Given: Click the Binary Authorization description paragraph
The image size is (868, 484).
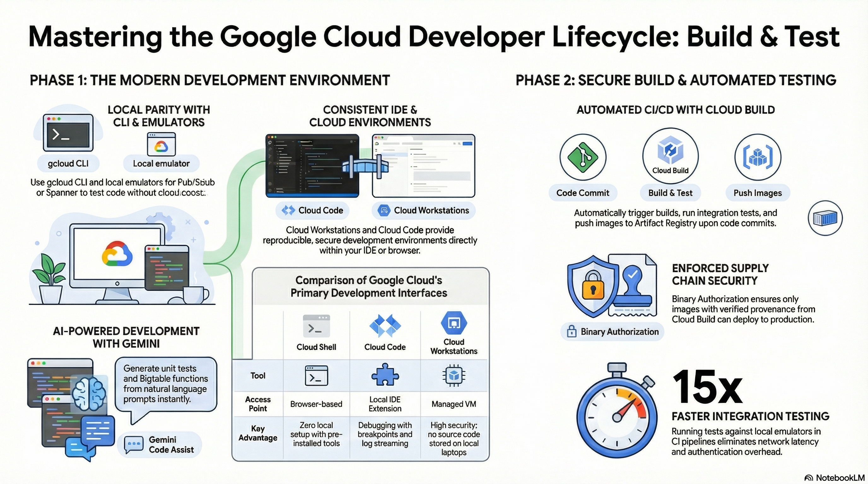Looking at the screenshot, I should pos(743,309).
